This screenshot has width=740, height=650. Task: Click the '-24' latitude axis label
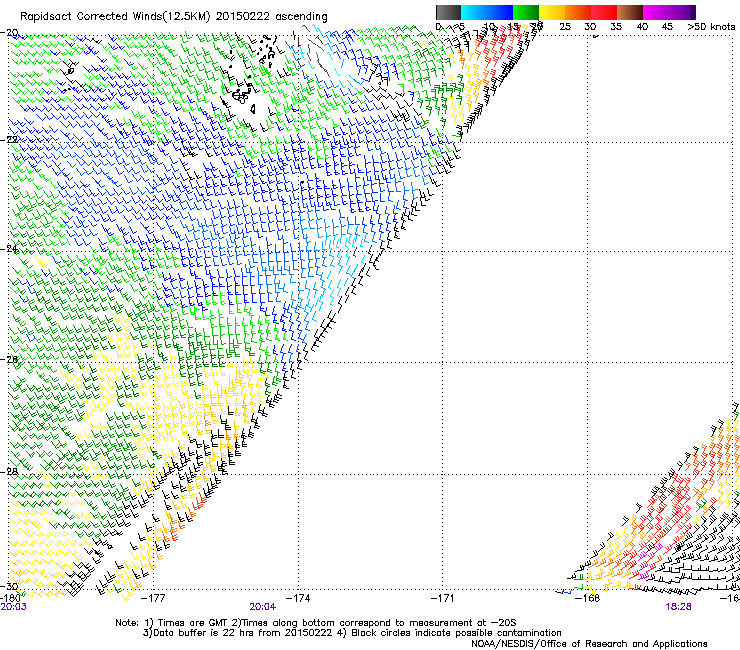pyautogui.click(x=9, y=249)
